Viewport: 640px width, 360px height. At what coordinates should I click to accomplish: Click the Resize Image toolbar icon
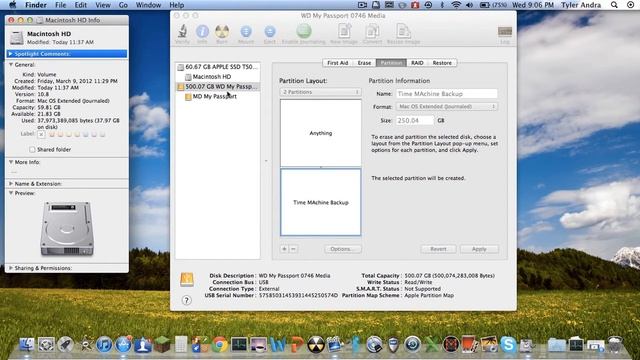click(403, 32)
